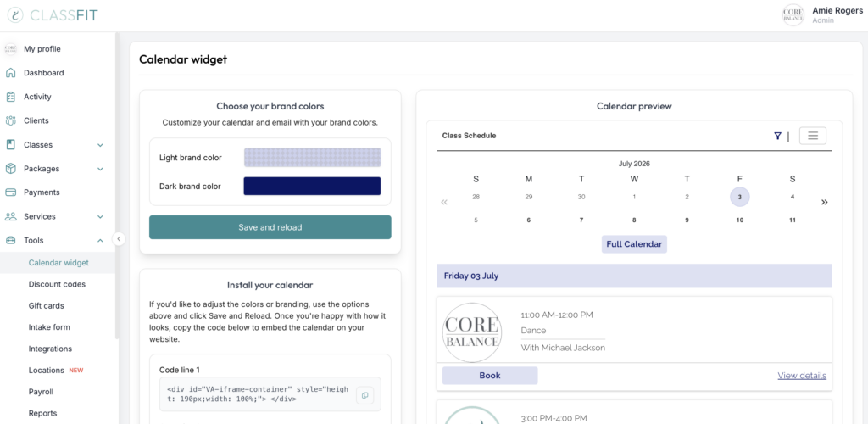Viewport: 868px width, 424px height.
Task: Click the Friday 03 July header
Action: click(634, 276)
